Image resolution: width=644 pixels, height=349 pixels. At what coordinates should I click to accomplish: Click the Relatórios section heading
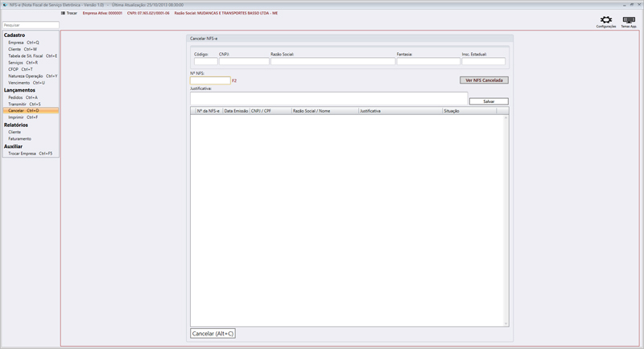[16, 125]
